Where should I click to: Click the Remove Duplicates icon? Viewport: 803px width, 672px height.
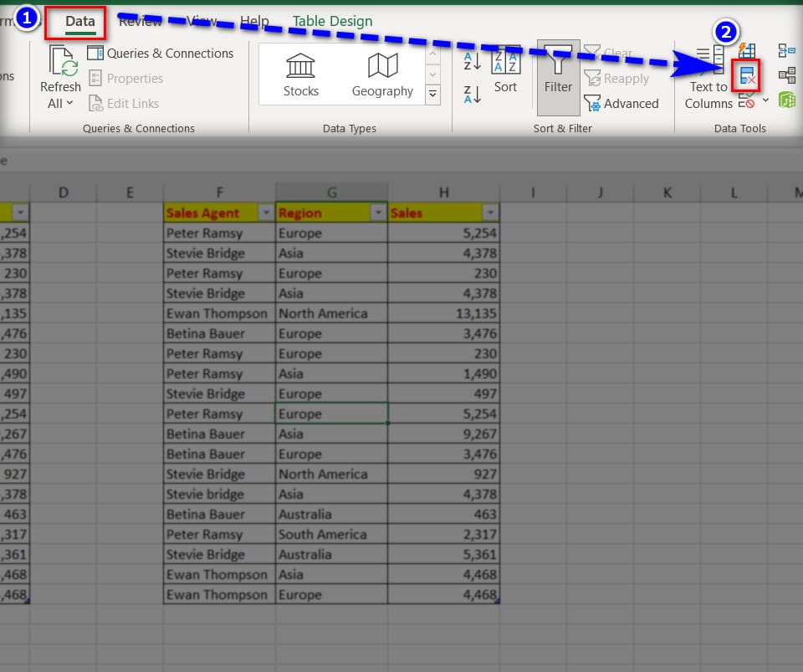click(747, 76)
